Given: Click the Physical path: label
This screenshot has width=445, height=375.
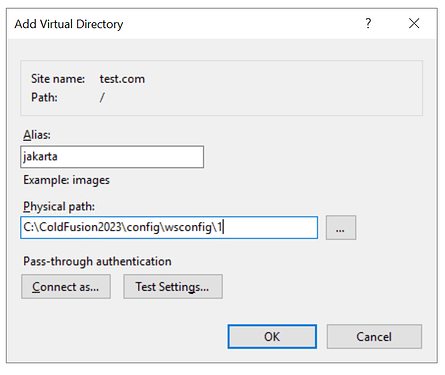Looking at the screenshot, I should 59,207.
